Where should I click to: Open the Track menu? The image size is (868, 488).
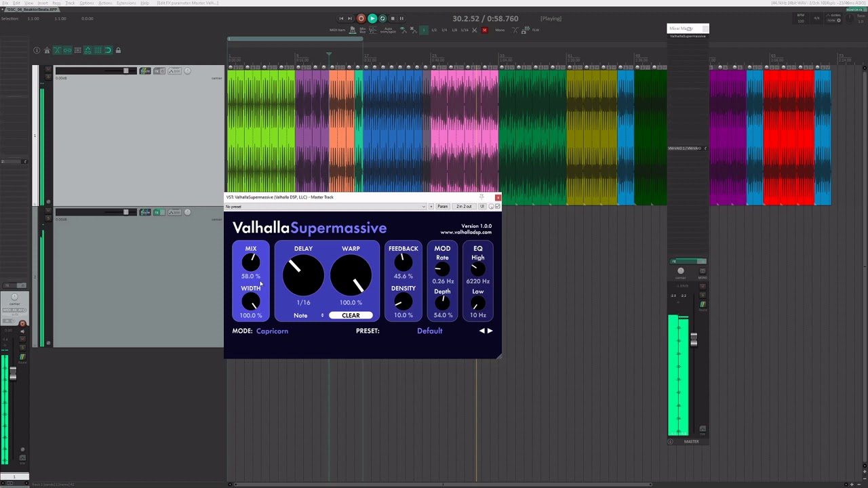(x=70, y=3)
